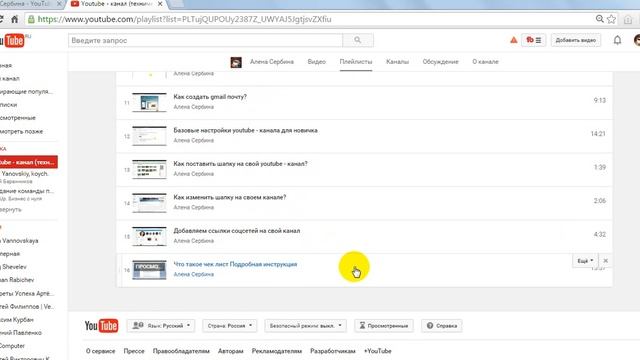Open 'Базовые настройки youtube - канала' video
Viewport: 640px width, 360px height.
245,130
